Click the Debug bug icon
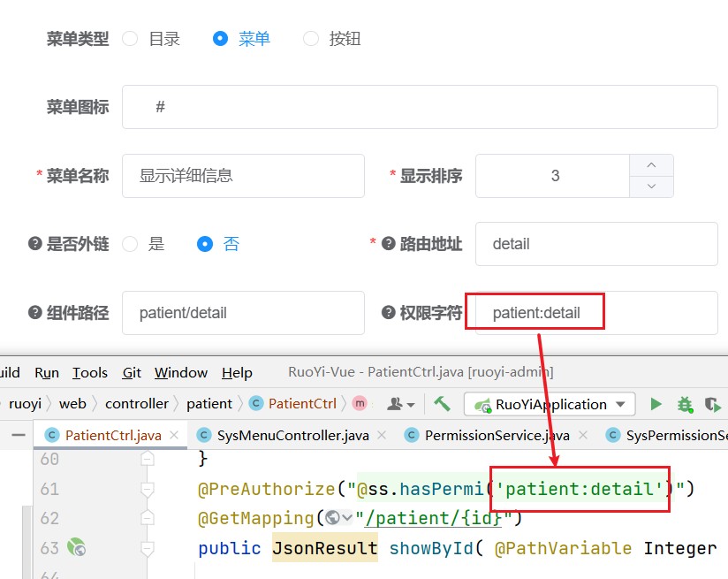 point(685,404)
